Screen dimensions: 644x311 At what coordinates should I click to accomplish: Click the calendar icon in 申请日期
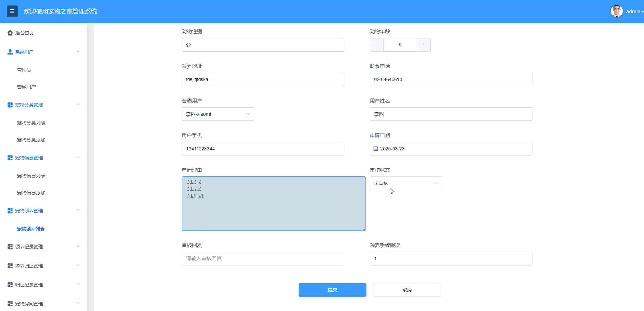375,149
